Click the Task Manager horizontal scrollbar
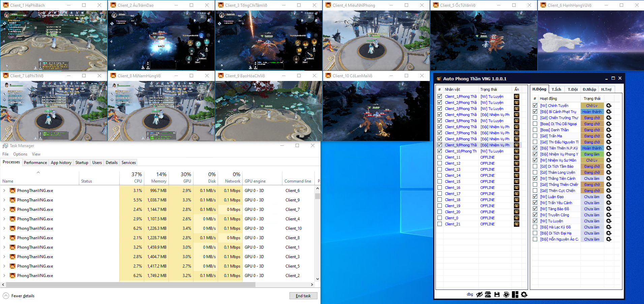 click(130, 284)
